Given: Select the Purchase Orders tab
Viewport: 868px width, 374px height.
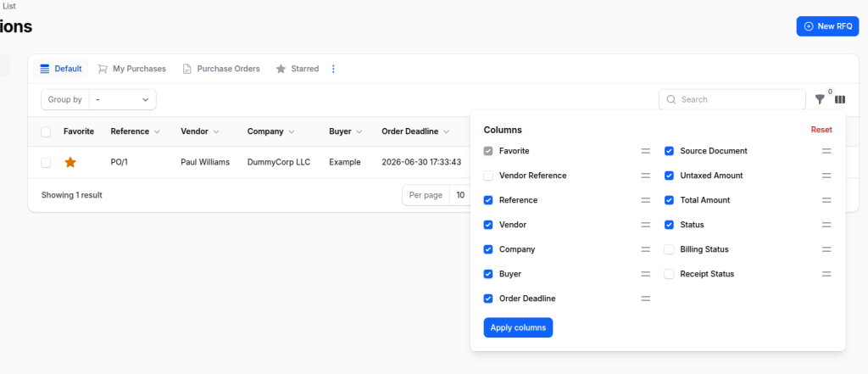Looking at the screenshot, I should tap(221, 69).
